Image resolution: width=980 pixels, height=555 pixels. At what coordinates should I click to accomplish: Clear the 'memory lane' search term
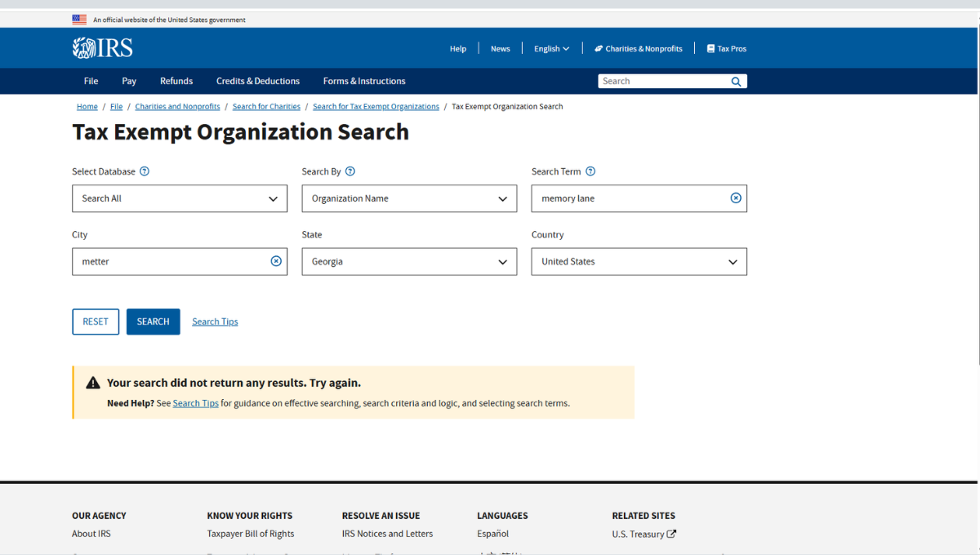736,198
